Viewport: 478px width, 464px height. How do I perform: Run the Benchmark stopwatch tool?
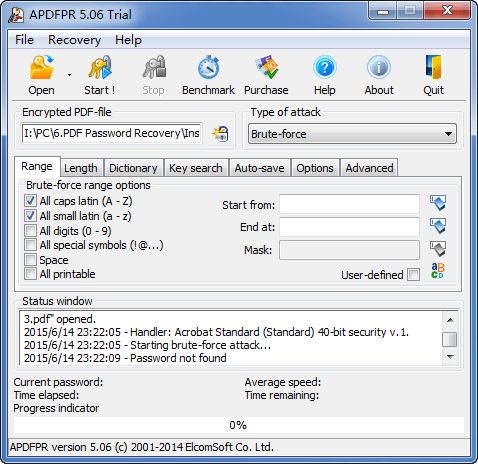coord(208,68)
